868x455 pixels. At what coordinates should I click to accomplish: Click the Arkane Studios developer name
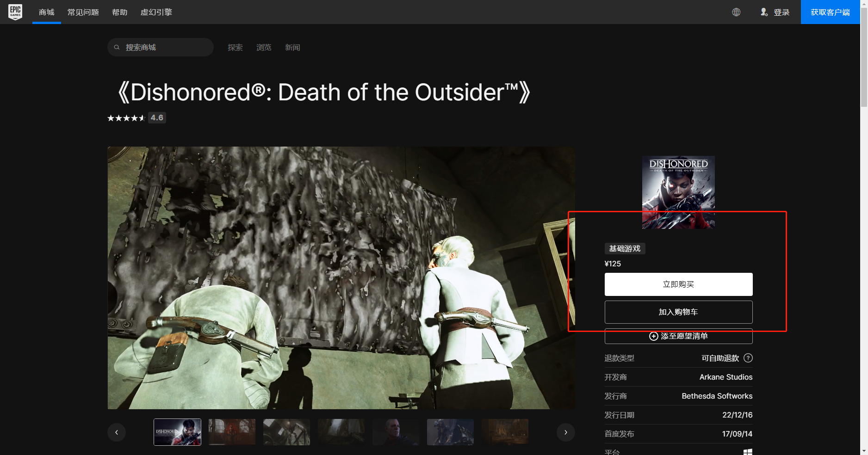tap(726, 377)
